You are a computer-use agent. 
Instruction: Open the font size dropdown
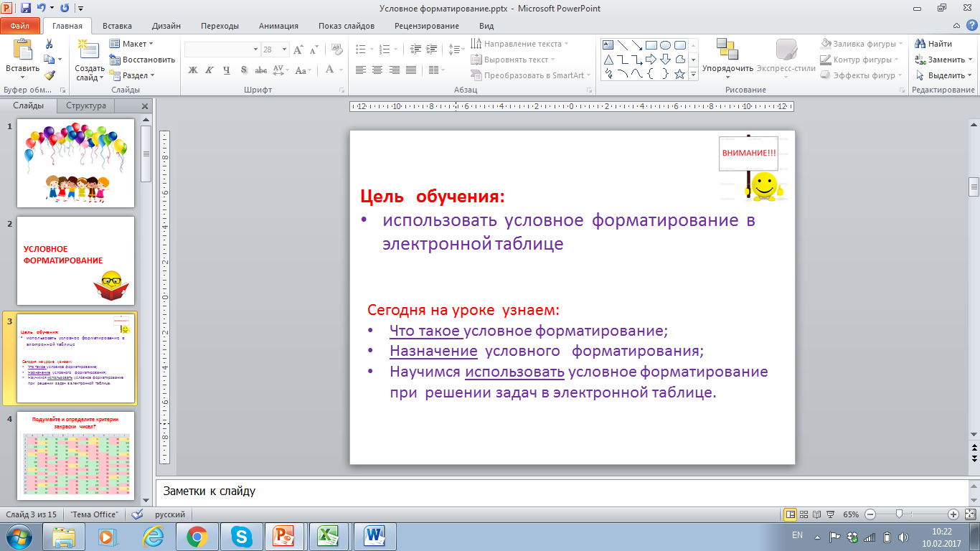286,50
